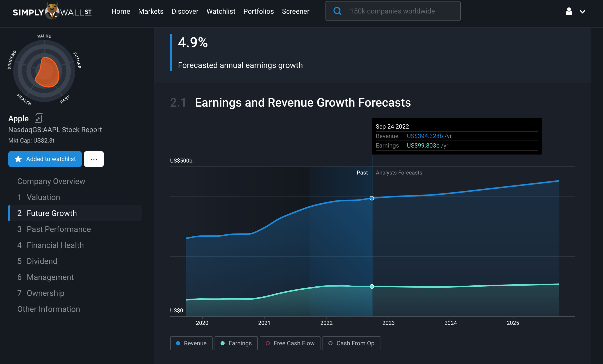Toggle the Revenue series in legend
The width and height of the screenshot is (603, 364).
pos(191,343)
